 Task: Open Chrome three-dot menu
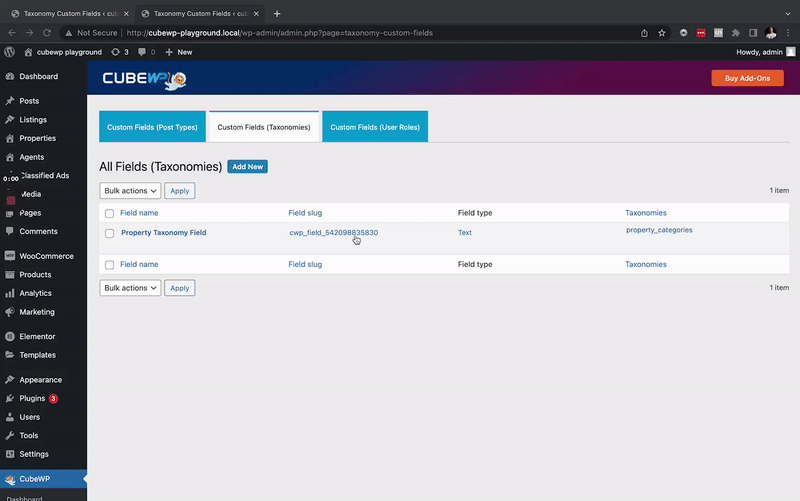pos(788,33)
